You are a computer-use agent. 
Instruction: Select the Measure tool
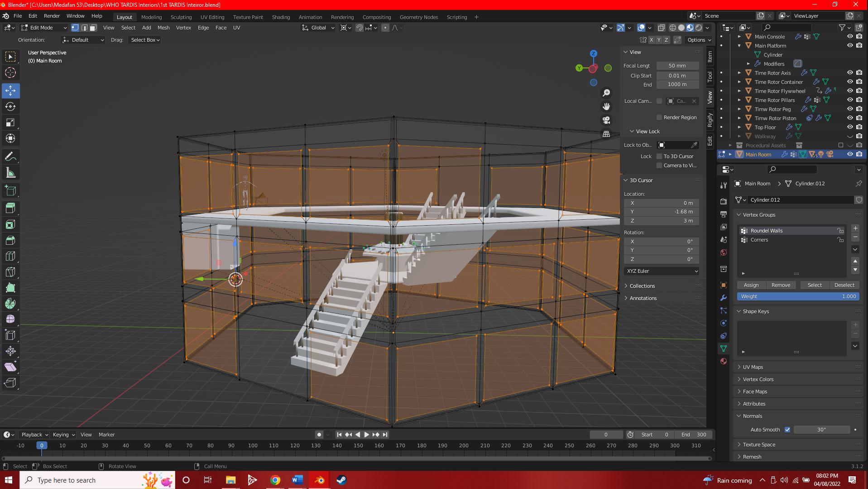[10, 173]
